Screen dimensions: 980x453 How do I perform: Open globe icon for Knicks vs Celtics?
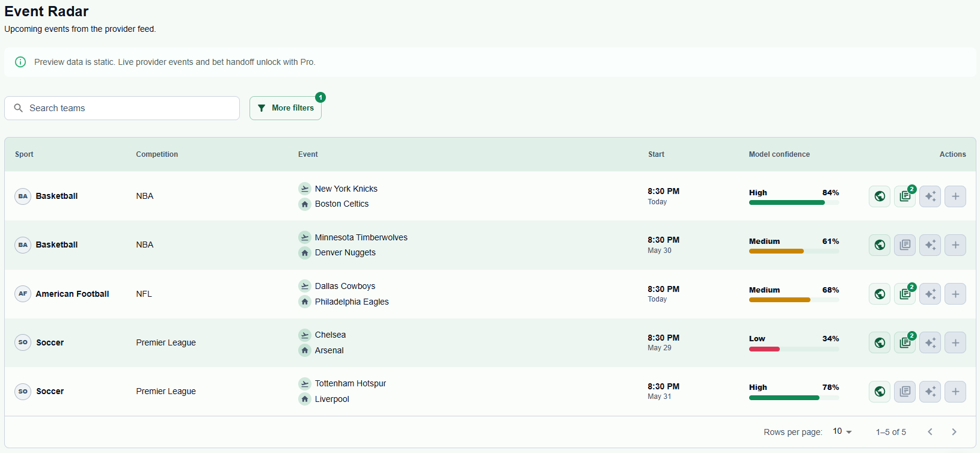[x=880, y=196]
